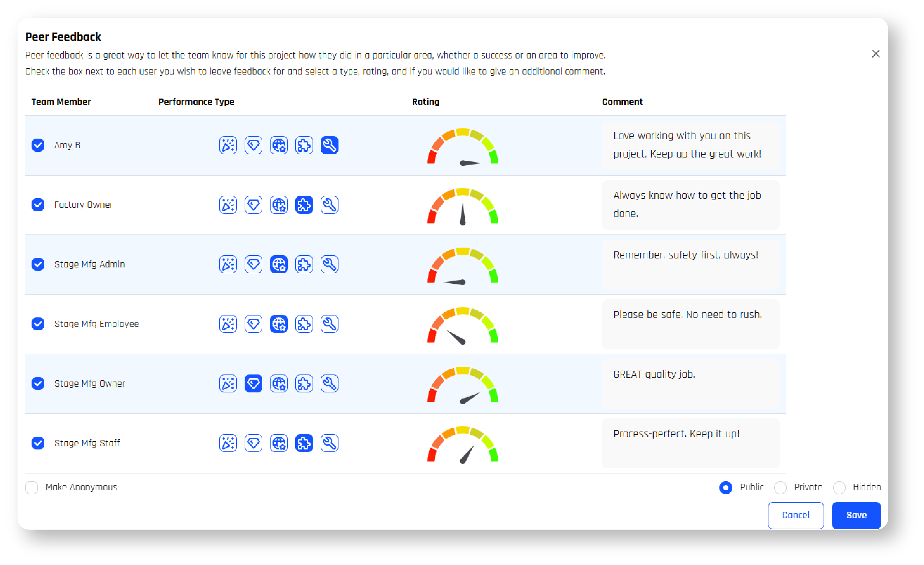Select the puzzle piece icon for Stage Mfg Admin

click(304, 265)
